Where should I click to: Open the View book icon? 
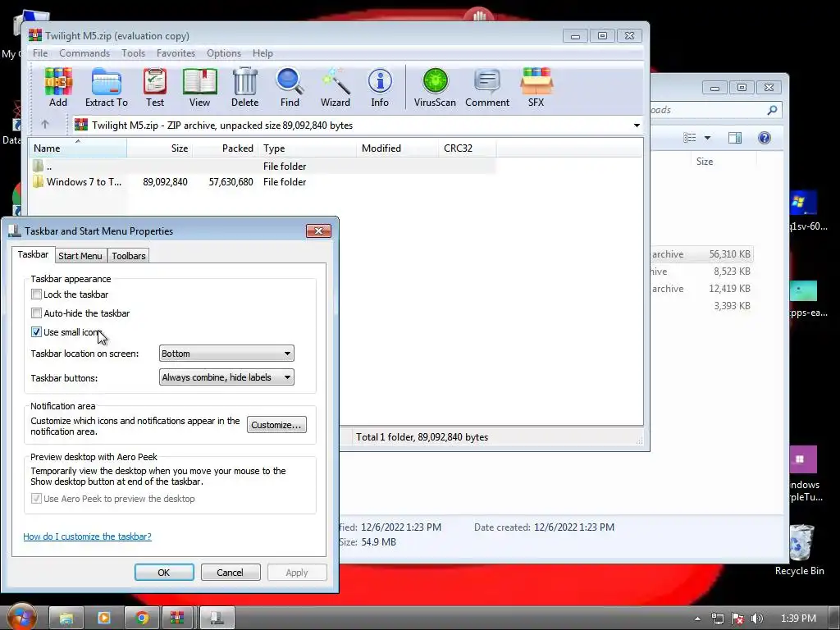pos(199,87)
